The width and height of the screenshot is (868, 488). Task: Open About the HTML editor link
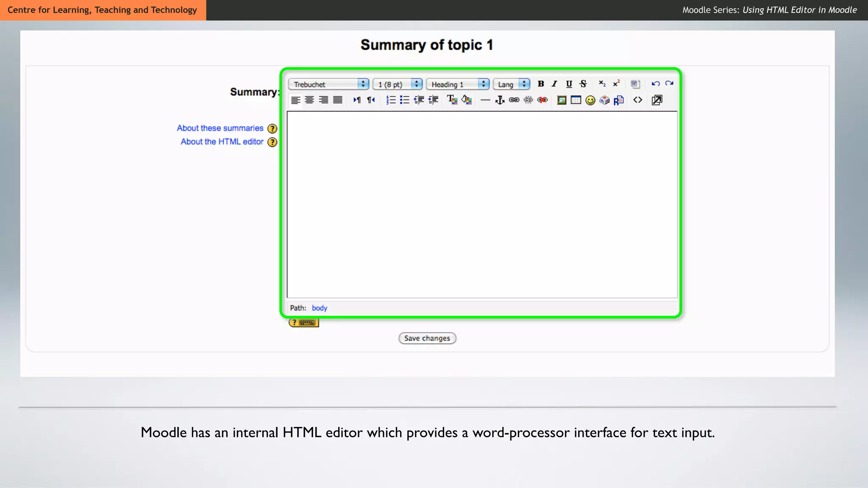[x=222, y=142]
